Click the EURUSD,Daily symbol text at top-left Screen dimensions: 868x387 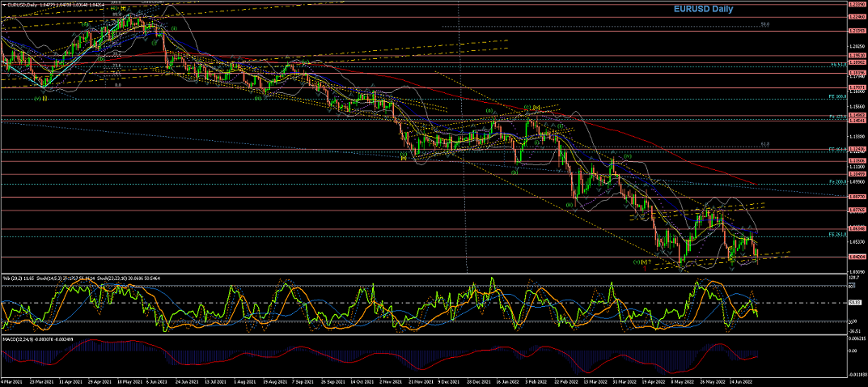click(22, 3)
